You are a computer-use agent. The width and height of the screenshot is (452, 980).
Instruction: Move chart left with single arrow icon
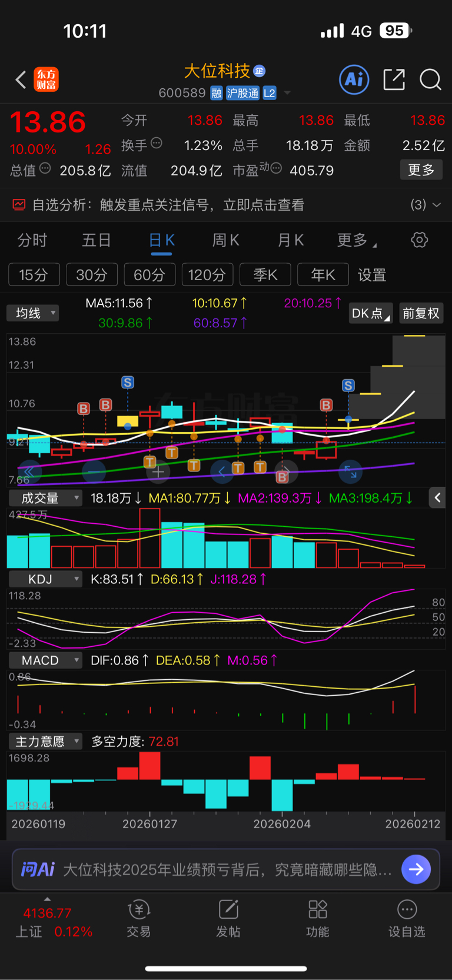222,471
